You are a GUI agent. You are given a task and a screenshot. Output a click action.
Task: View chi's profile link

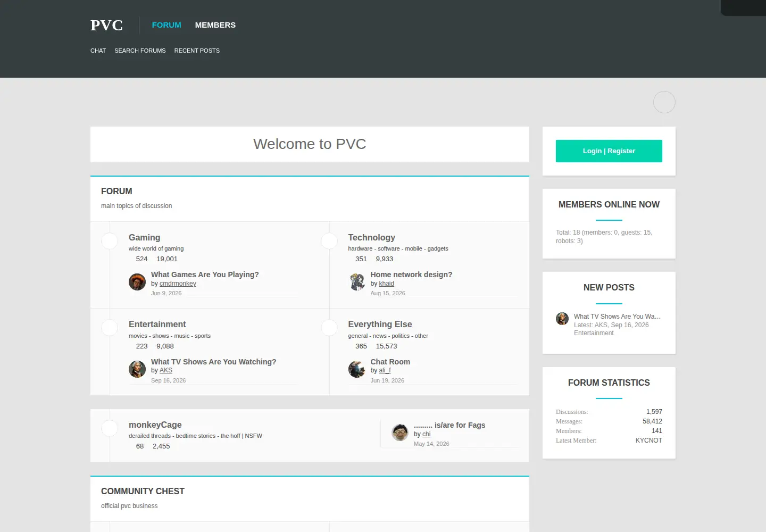pos(427,434)
